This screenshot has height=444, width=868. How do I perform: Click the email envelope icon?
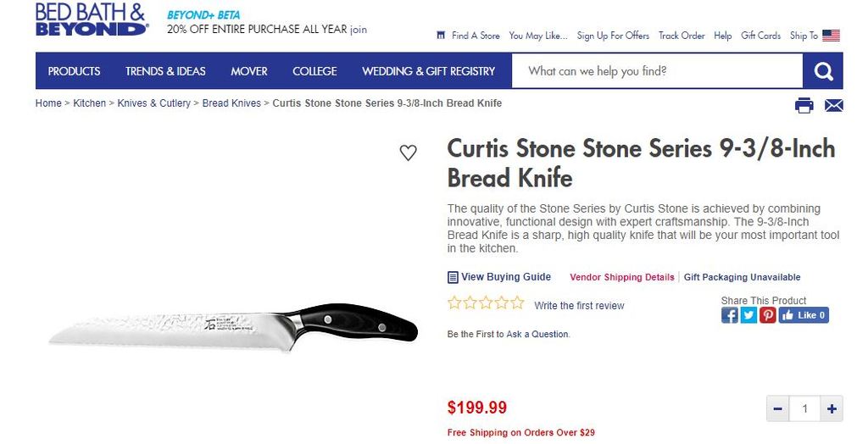point(834,105)
